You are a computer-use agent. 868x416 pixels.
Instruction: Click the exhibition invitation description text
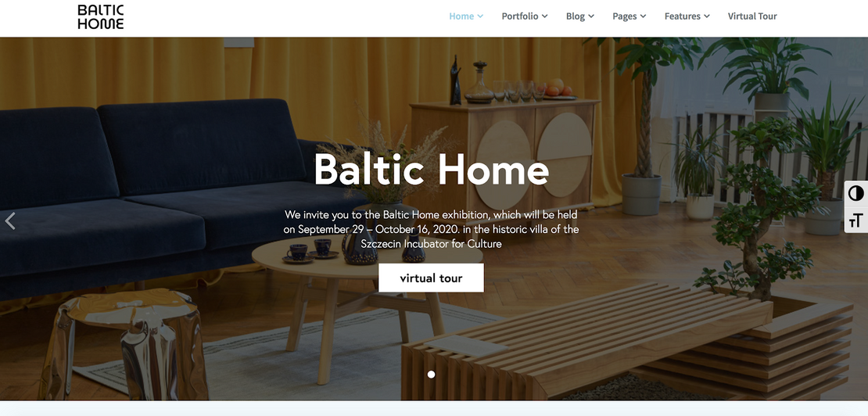(x=431, y=228)
